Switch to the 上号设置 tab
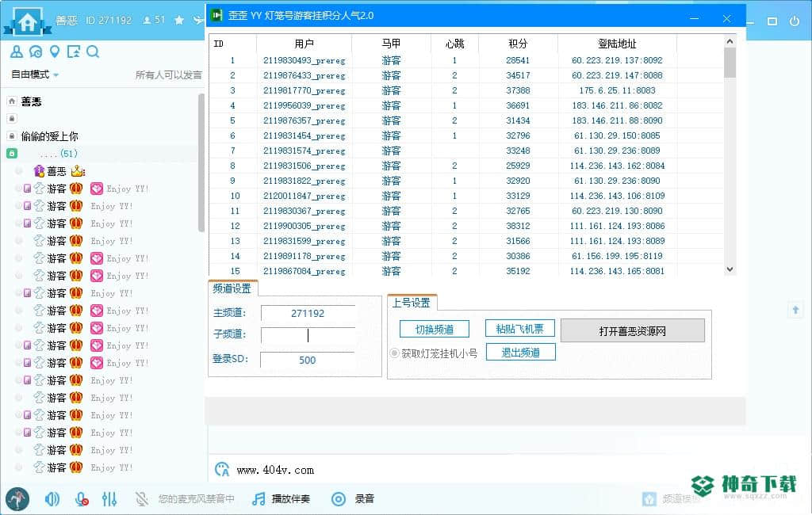The image size is (812, 515). (x=412, y=303)
